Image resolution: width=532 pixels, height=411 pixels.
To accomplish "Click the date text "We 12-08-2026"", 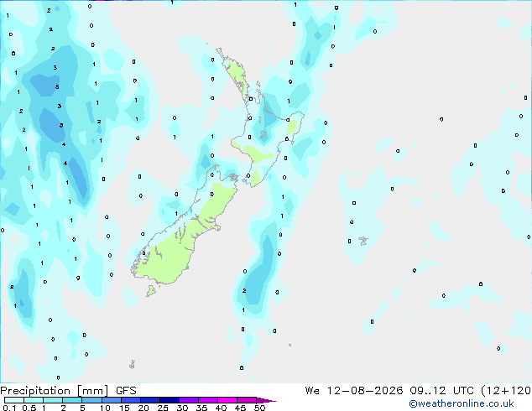I will (354, 391).
